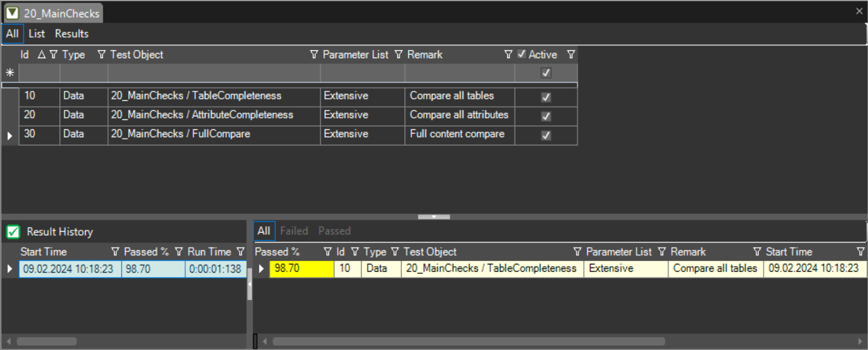868x350 pixels.
Task: Show only Passed results
Action: point(334,231)
